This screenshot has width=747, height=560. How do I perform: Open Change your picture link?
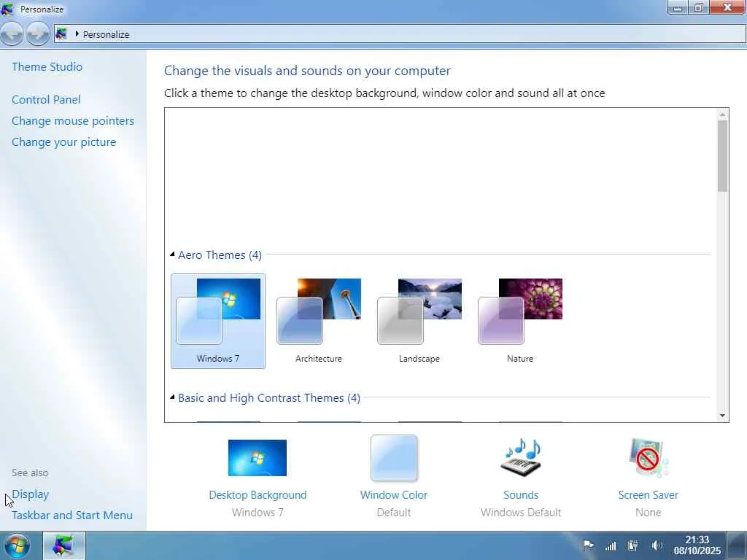tap(64, 142)
